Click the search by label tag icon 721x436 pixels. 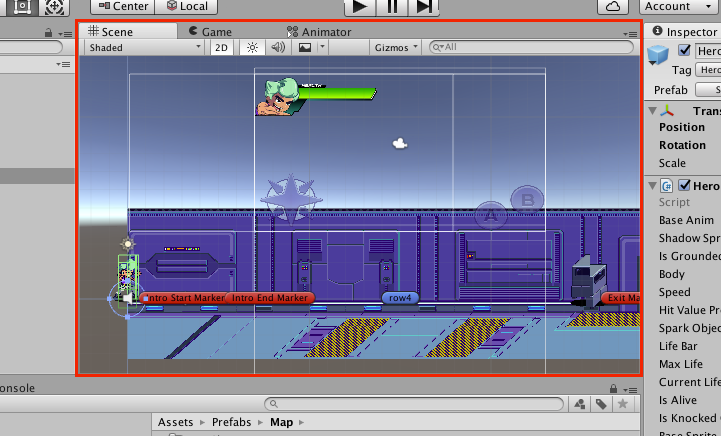pos(602,404)
